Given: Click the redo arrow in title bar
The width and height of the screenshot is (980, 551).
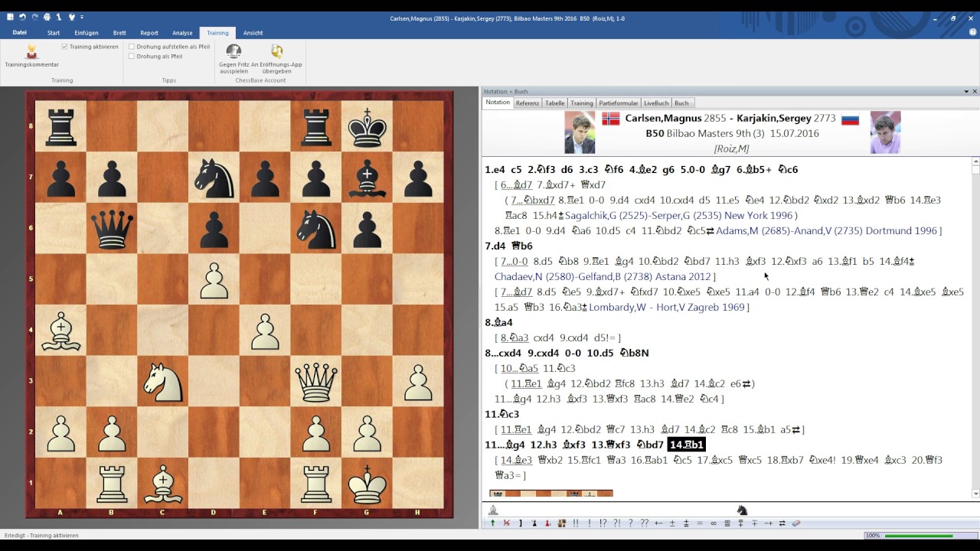Looking at the screenshot, I should 34,17.
